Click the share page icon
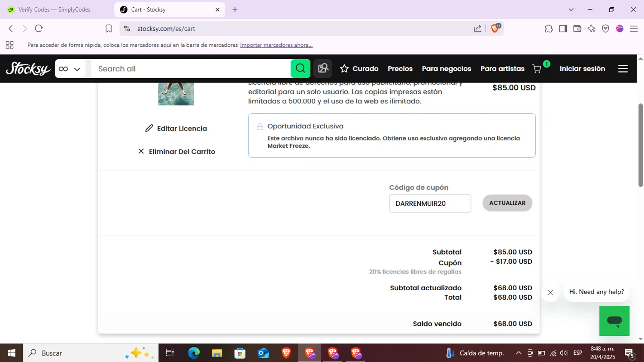644x362 pixels. tap(477, 28)
